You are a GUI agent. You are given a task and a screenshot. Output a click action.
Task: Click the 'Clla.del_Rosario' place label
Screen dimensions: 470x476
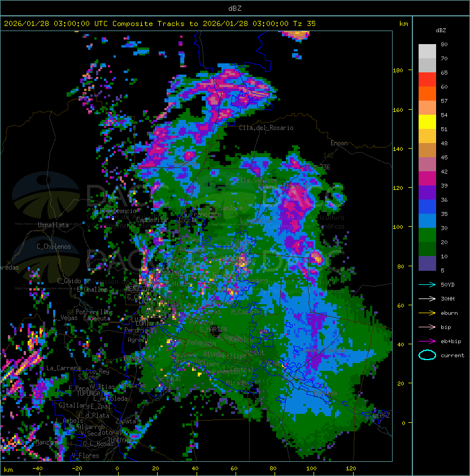[266, 128]
